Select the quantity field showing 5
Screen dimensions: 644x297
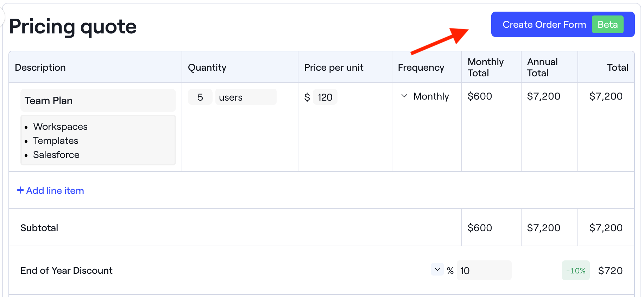(x=200, y=97)
